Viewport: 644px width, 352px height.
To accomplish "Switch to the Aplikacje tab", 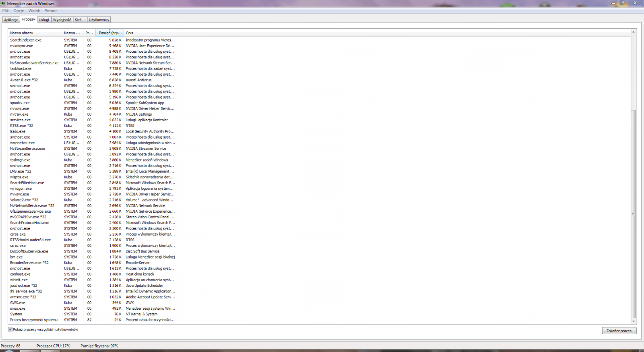I will click(x=11, y=20).
